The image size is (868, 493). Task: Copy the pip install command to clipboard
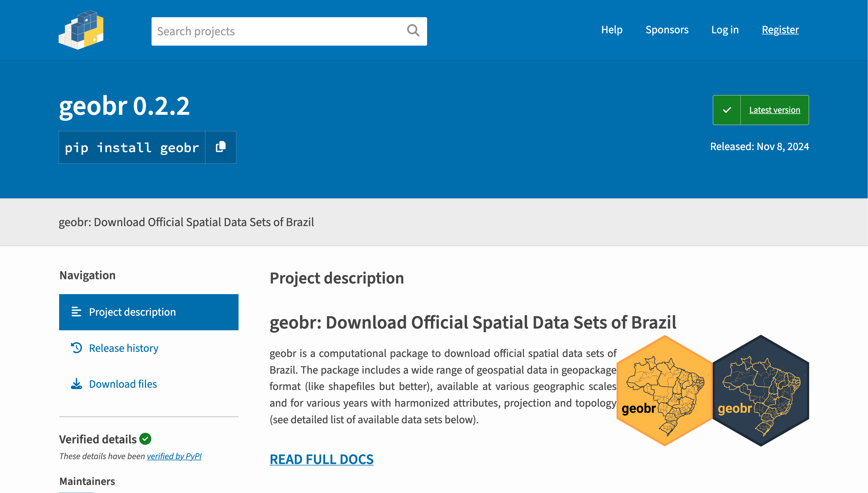(x=220, y=147)
